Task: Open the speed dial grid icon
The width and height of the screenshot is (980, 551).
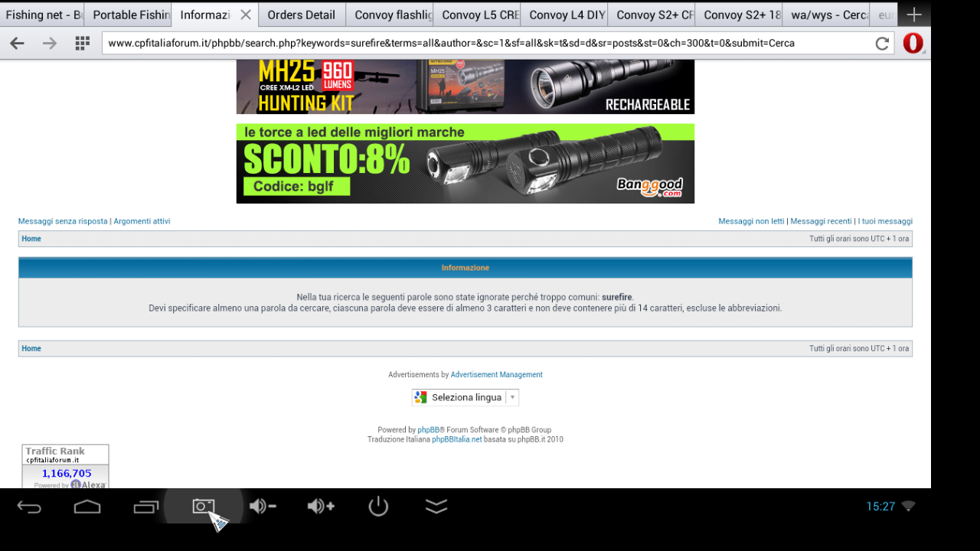Action: click(83, 44)
